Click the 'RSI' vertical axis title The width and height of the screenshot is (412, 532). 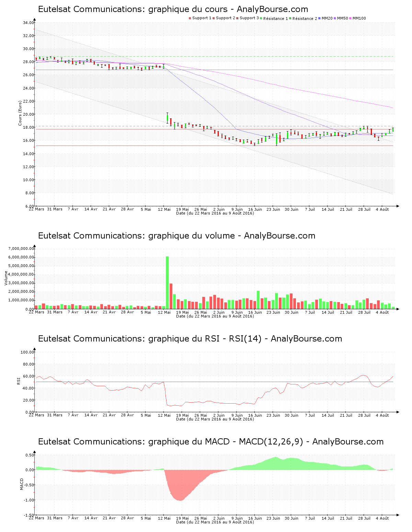19,381
